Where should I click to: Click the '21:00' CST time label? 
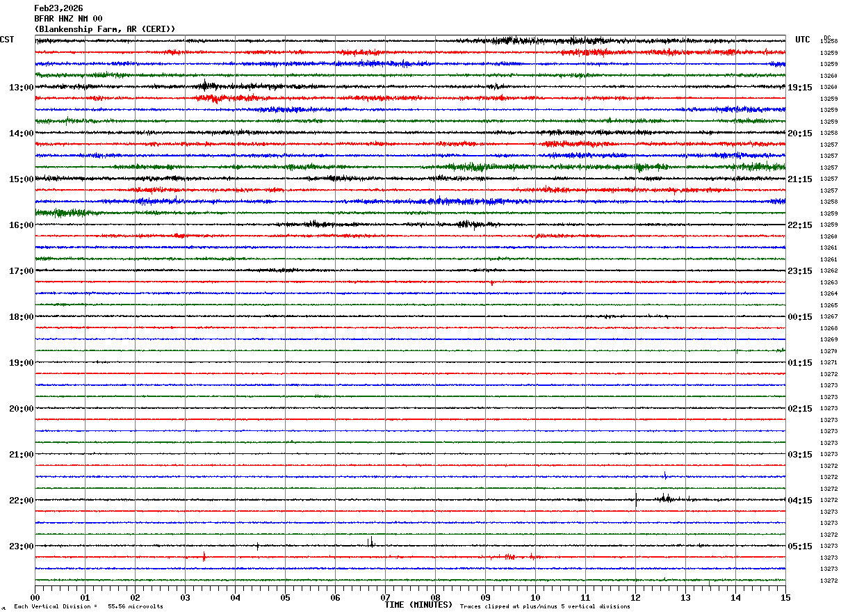click(21, 455)
